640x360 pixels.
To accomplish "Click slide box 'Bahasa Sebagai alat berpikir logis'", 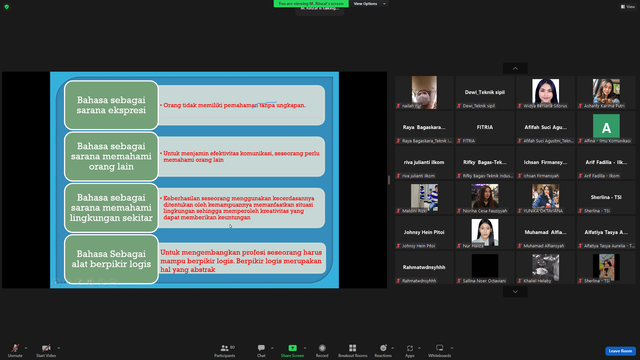I will click(111, 259).
